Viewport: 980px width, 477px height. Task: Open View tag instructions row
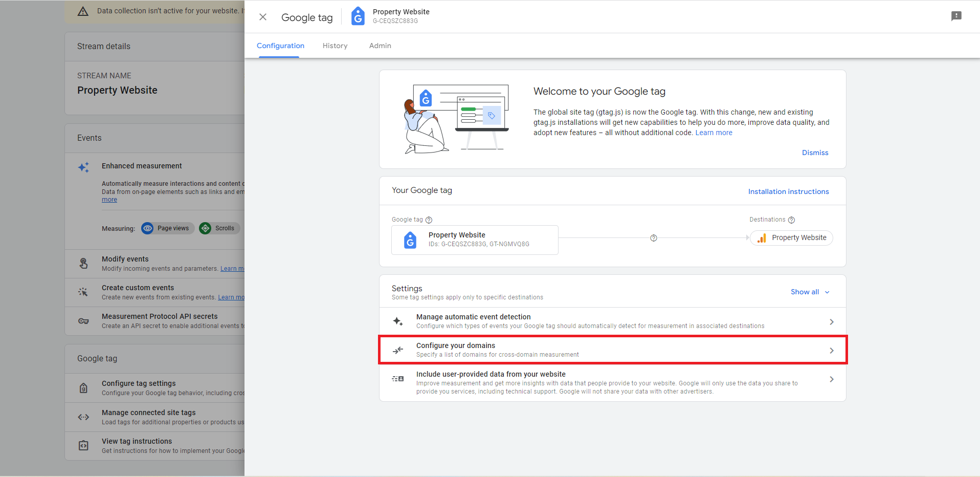[x=155, y=446]
